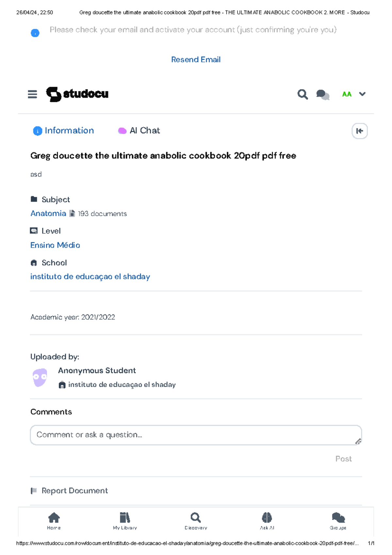The height and width of the screenshot is (555, 392).
Task: Open Groups in the bottom navigation
Action: 338,521
